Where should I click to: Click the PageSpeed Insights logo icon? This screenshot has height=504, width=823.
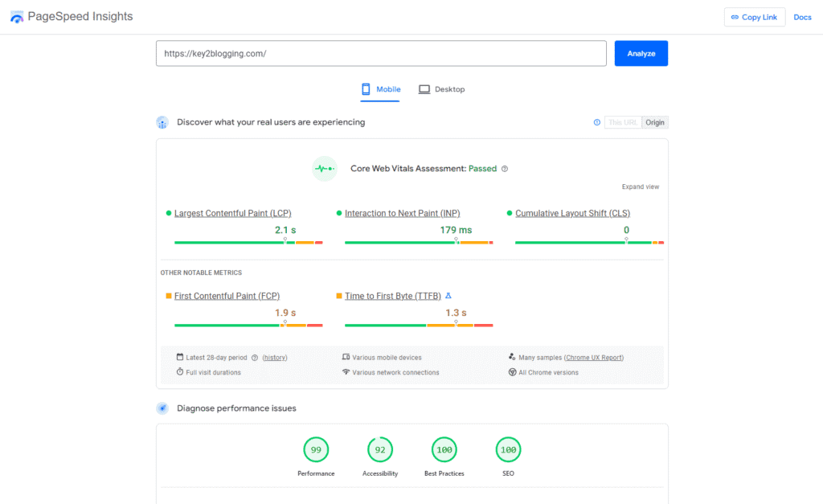(x=17, y=17)
